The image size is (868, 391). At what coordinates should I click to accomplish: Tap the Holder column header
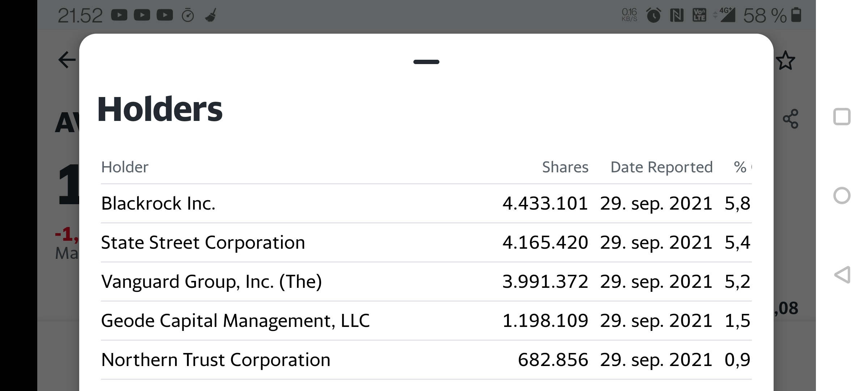(x=125, y=167)
